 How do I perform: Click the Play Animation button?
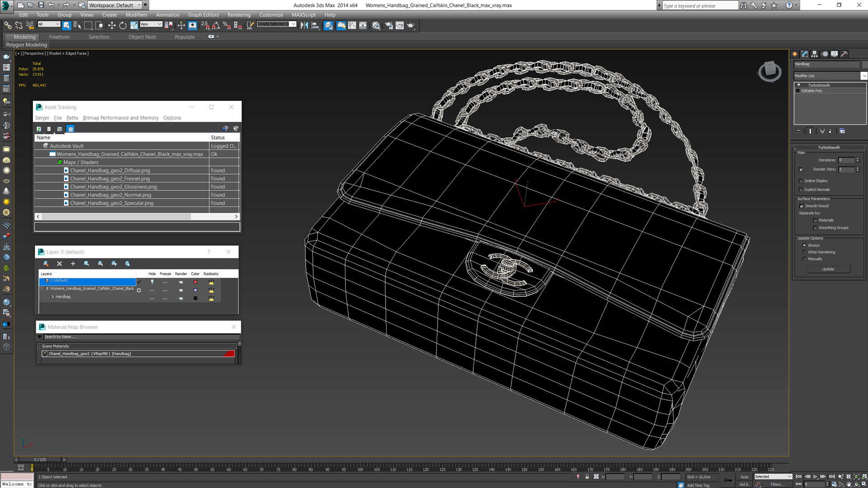(x=815, y=477)
